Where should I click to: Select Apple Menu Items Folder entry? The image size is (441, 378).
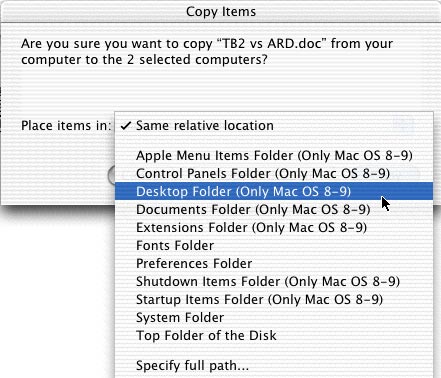point(274,156)
